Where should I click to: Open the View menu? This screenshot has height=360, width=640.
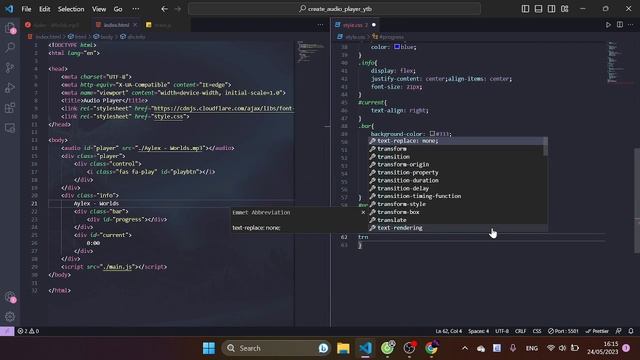(x=99, y=9)
